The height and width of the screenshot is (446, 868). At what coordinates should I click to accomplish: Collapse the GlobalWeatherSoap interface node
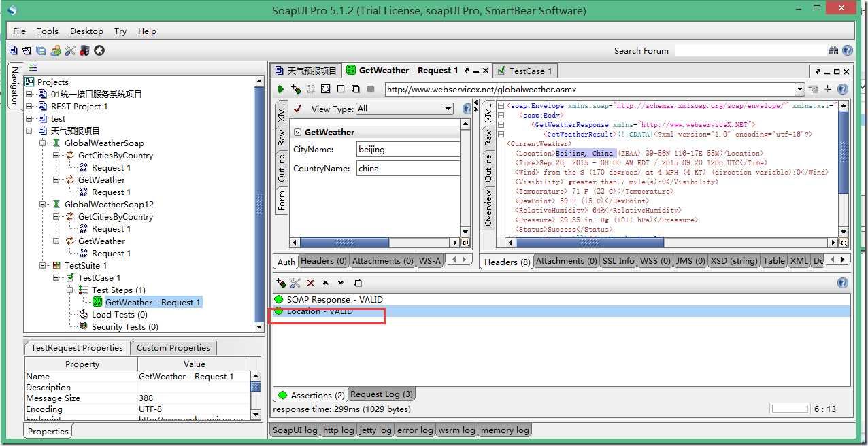43,143
